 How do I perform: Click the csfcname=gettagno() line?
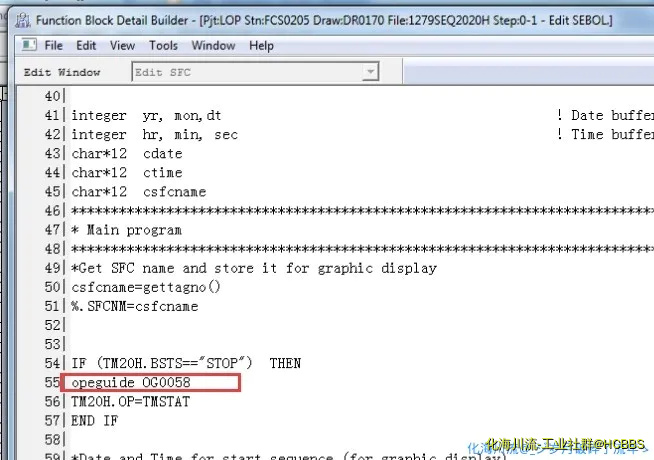(146, 287)
